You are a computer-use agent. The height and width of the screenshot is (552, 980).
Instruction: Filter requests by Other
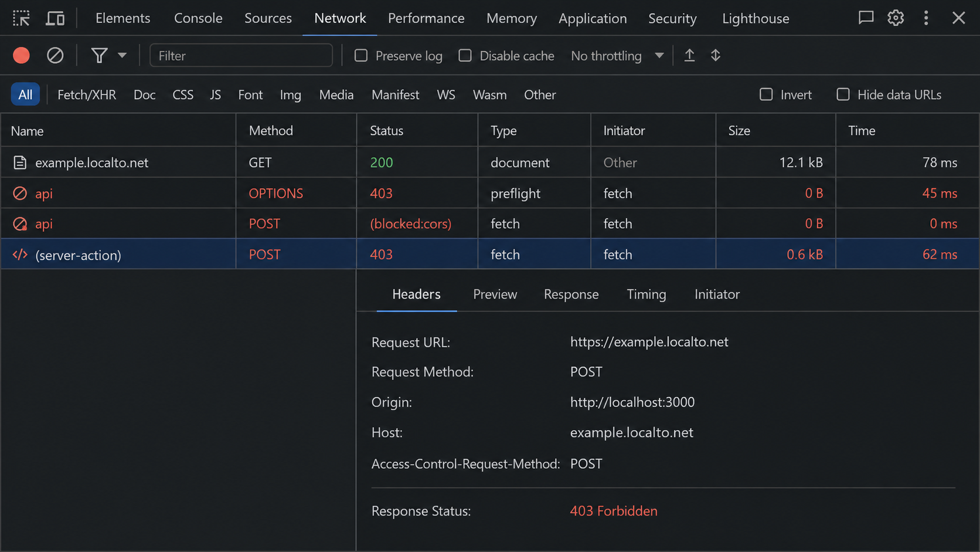pyautogui.click(x=540, y=94)
